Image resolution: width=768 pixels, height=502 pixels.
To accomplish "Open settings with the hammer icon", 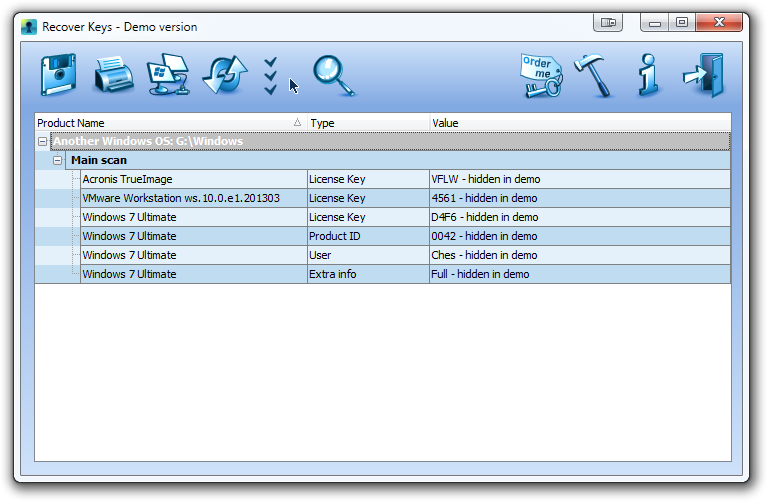I will pos(594,76).
